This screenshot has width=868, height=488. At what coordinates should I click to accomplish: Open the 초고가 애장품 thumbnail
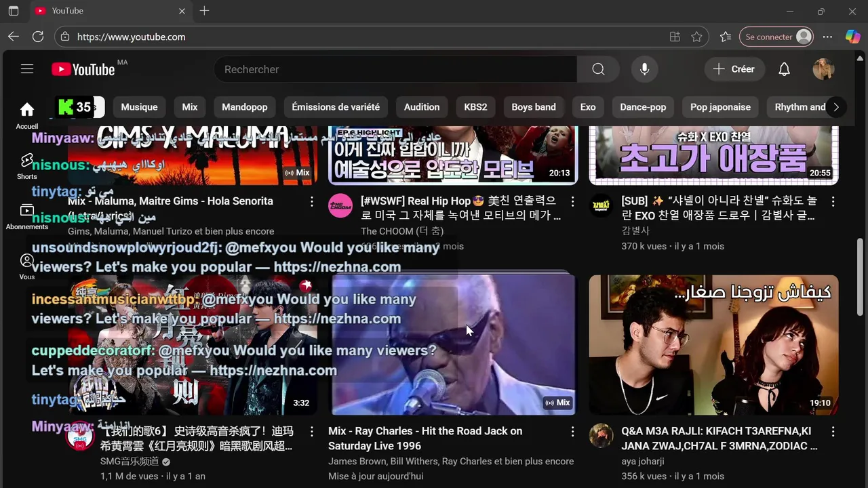point(713,155)
